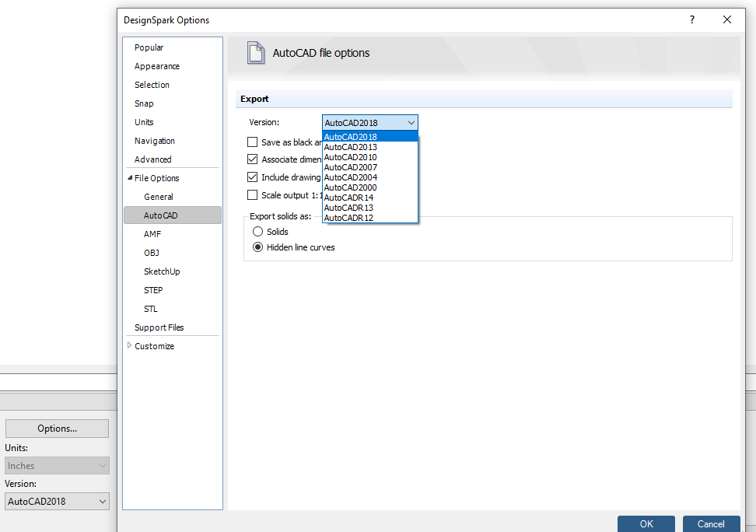Choose AutoCAD2007 from the version list
The width and height of the screenshot is (756, 532).
(x=369, y=167)
